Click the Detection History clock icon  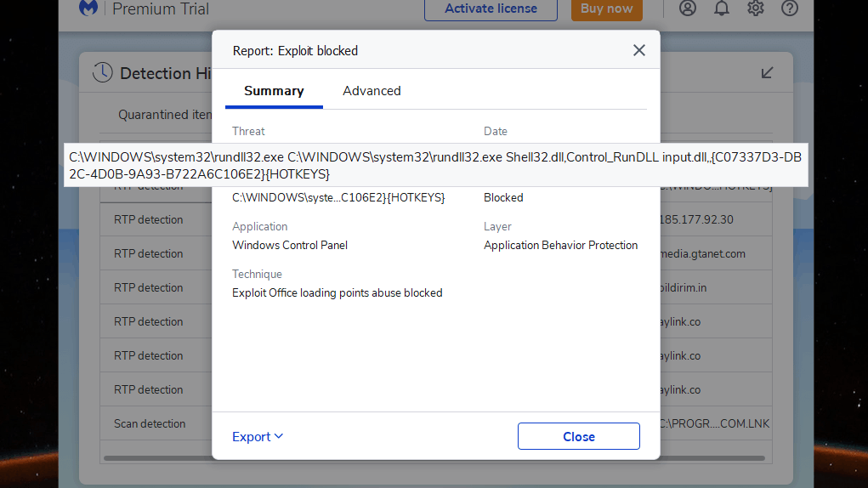tap(102, 72)
